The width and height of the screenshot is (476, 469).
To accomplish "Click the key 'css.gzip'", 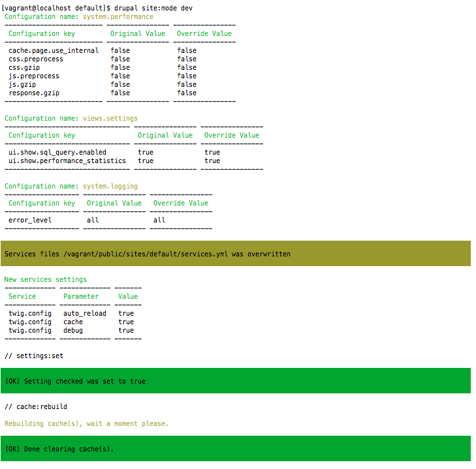I will pyautogui.click(x=24, y=68).
